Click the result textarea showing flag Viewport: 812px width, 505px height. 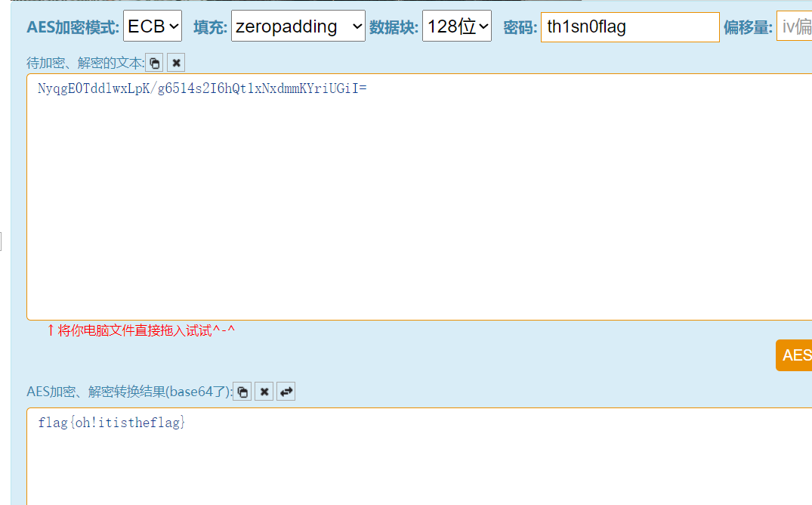(x=419, y=457)
